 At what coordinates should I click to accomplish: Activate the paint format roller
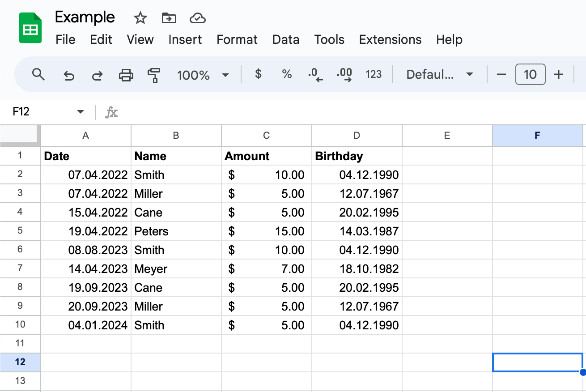pos(154,75)
